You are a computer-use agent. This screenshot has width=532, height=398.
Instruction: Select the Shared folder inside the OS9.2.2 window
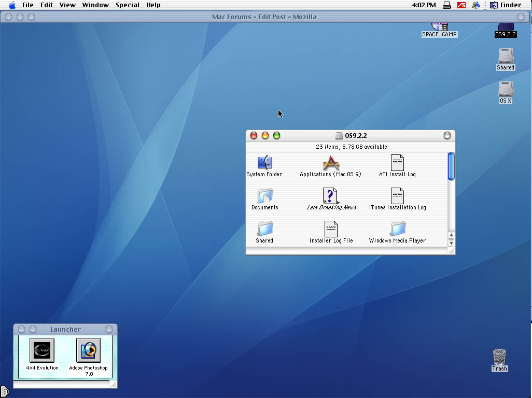coord(264,230)
